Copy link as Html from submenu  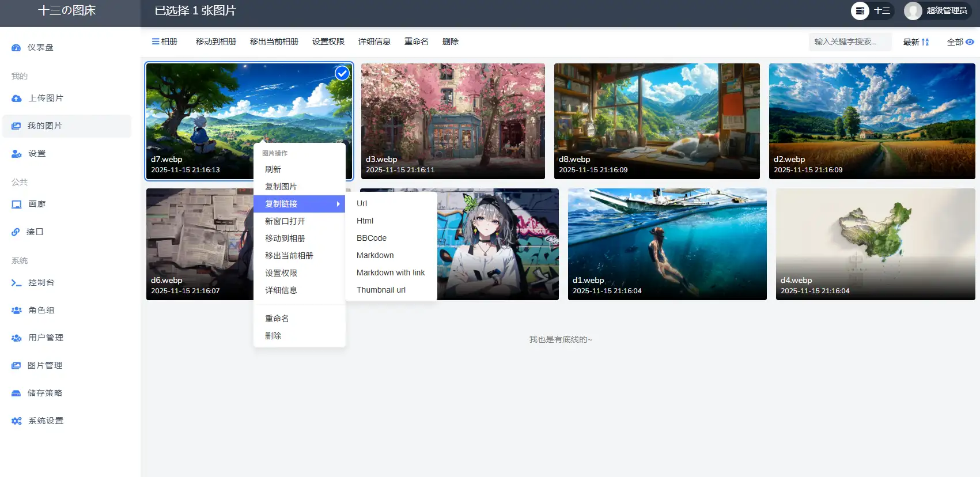[391, 221]
